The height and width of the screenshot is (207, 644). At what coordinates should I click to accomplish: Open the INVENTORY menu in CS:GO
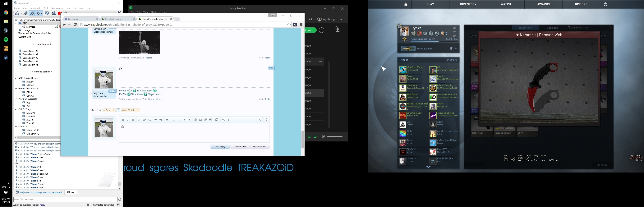tap(468, 4)
